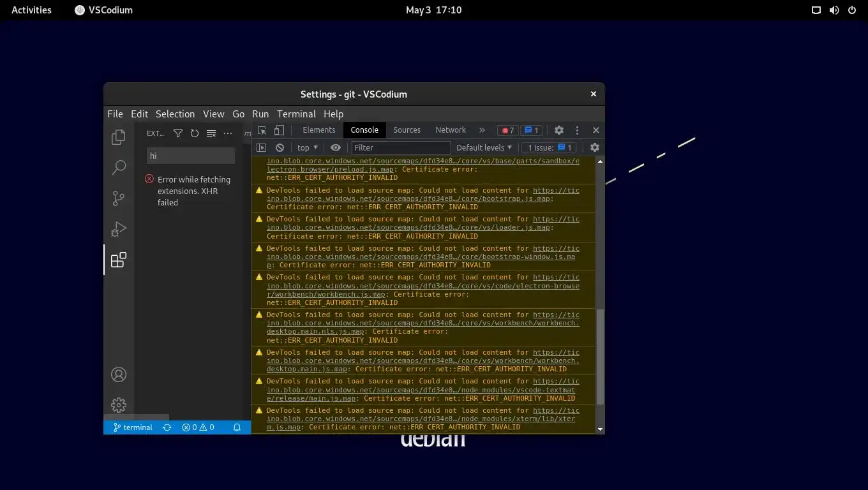
Task: Create a live expression with the eye icon
Action: [336, 147]
